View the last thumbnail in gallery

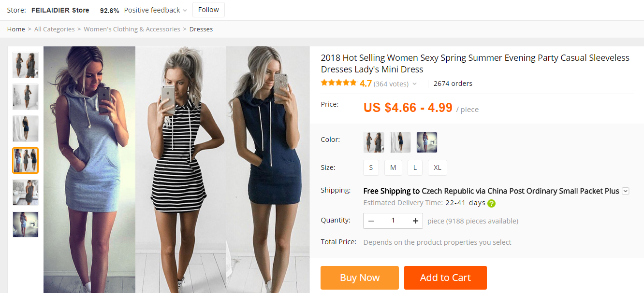point(26,224)
